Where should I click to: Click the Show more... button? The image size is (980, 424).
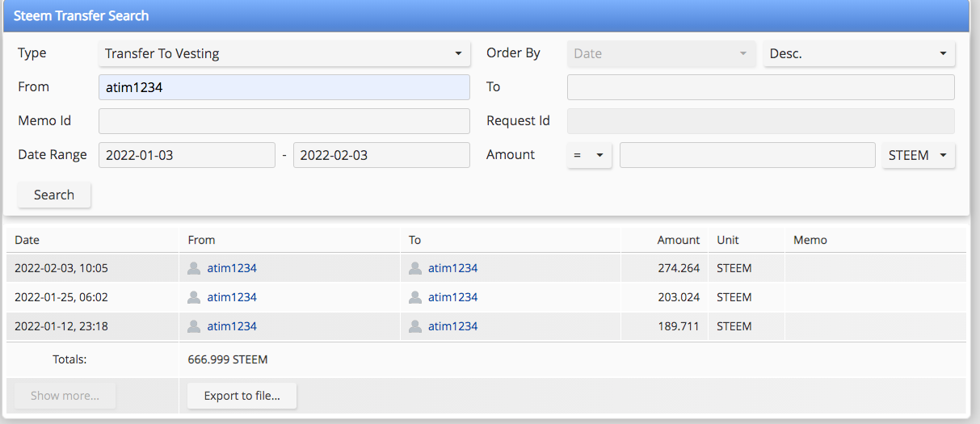65,396
